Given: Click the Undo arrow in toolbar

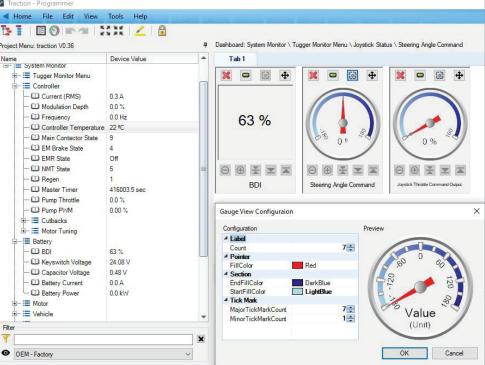Looking at the screenshot, I should pyautogui.click(x=70, y=31).
